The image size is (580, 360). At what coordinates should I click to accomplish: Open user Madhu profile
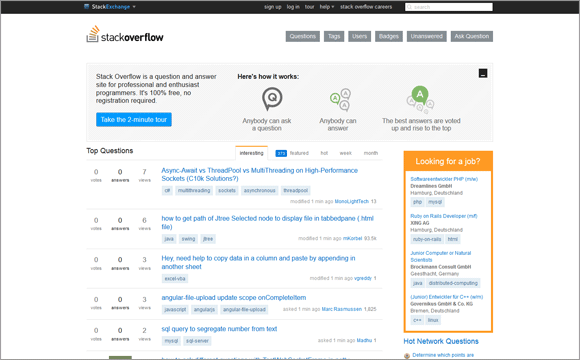tap(364, 340)
